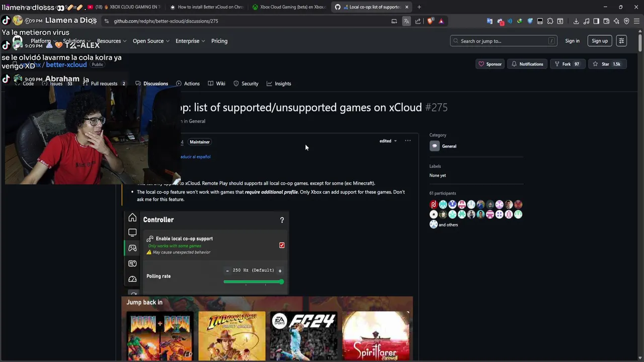The width and height of the screenshot is (644, 362).
Task: Click the Brave VPN shield icon
Action: pyautogui.click(x=626, y=21)
